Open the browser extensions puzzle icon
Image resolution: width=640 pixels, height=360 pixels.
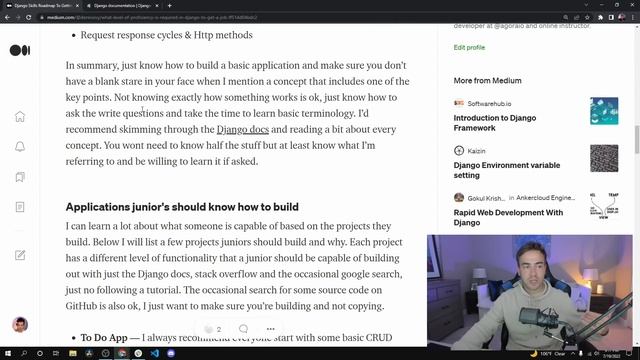pos(600,18)
